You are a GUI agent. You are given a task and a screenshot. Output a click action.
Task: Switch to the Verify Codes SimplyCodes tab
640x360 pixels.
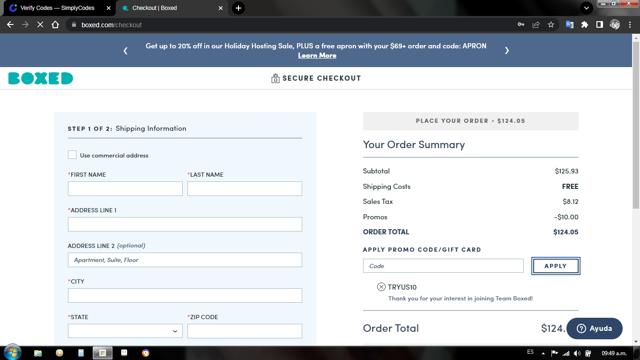click(x=57, y=8)
